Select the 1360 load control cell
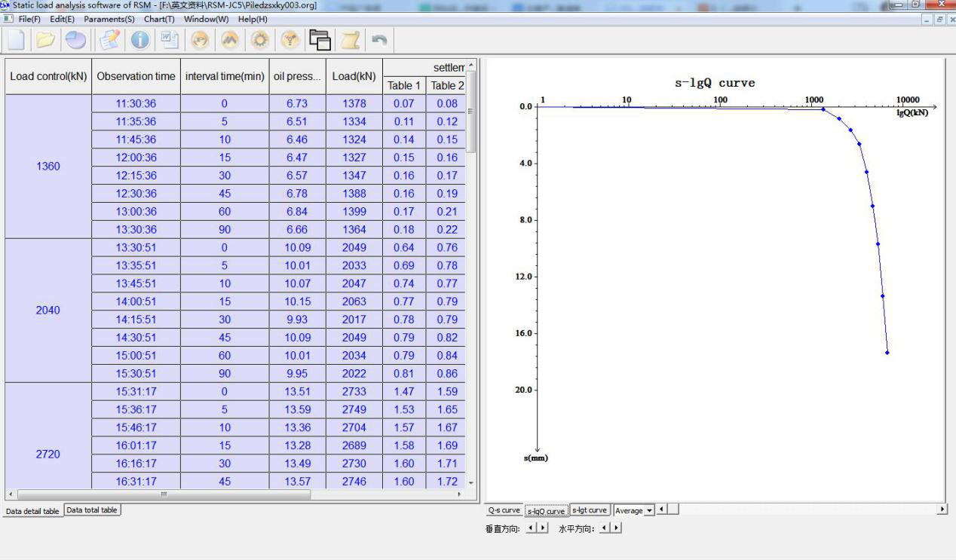 pos(48,166)
